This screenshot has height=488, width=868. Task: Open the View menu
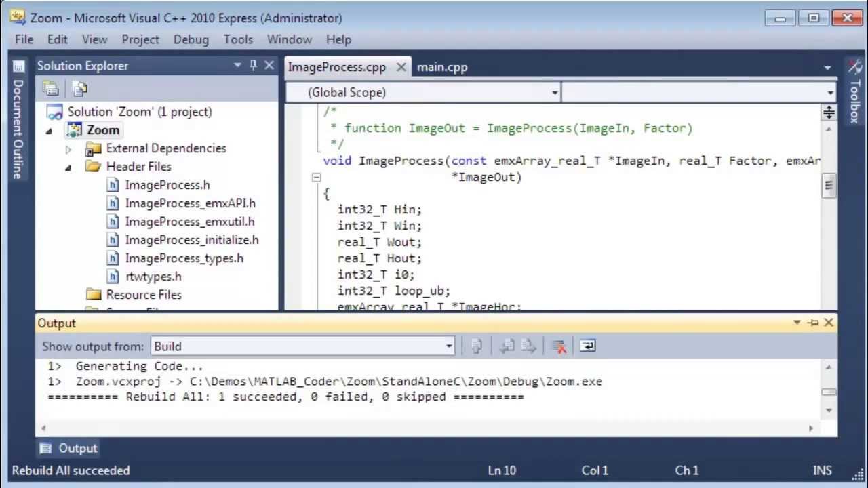click(94, 39)
